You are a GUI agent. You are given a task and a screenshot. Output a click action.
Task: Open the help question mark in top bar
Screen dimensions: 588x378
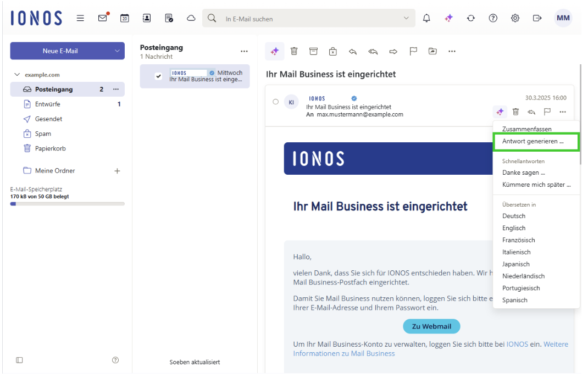(493, 18)
